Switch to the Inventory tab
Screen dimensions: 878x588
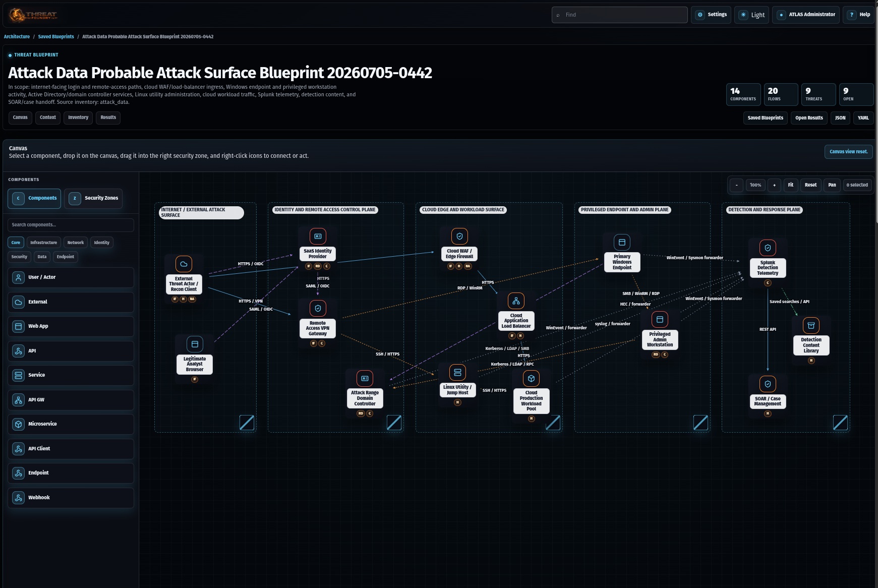tap(78, 117)
